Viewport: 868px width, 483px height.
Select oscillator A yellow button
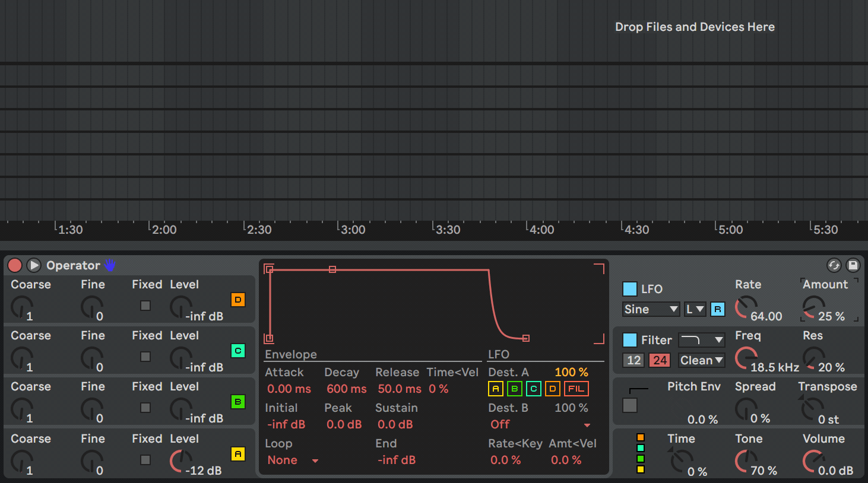237,454
